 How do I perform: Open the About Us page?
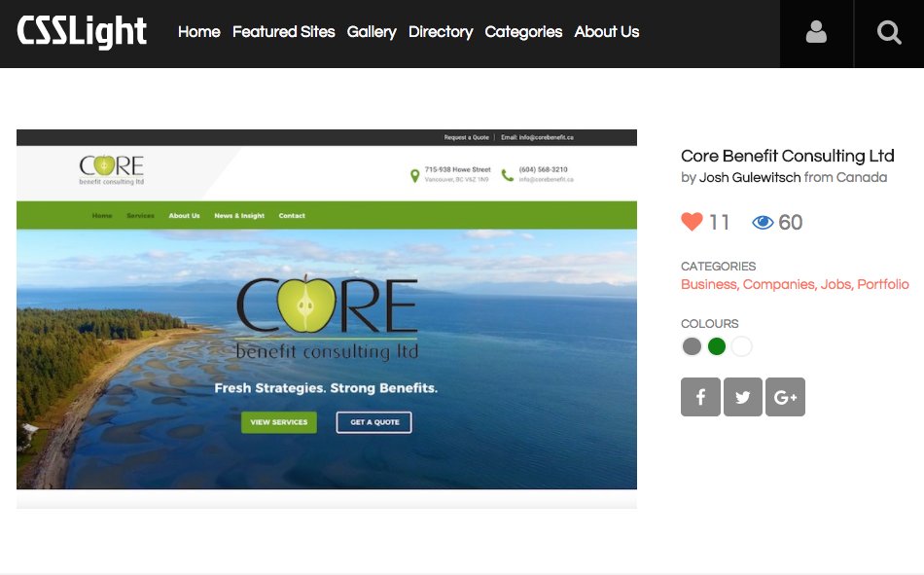coord(606,32)
